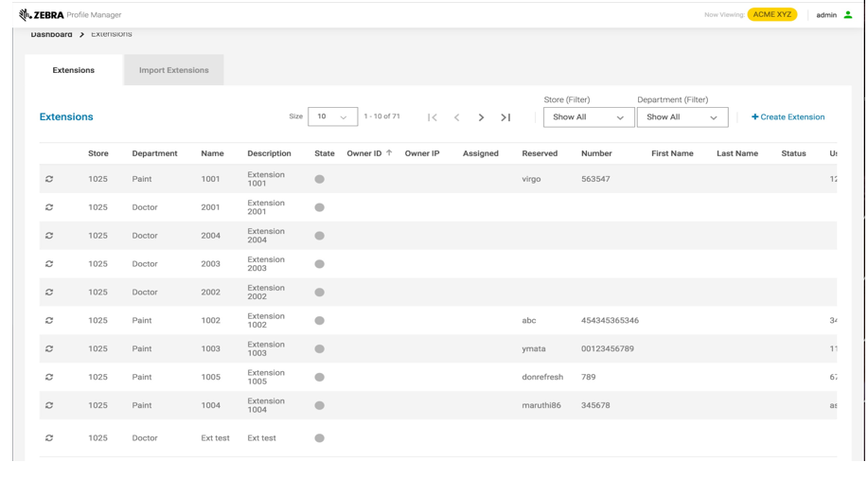Sort by the Reserved column header
The image size is (868, 480).
pyautogui.click(x=540, y=153)
